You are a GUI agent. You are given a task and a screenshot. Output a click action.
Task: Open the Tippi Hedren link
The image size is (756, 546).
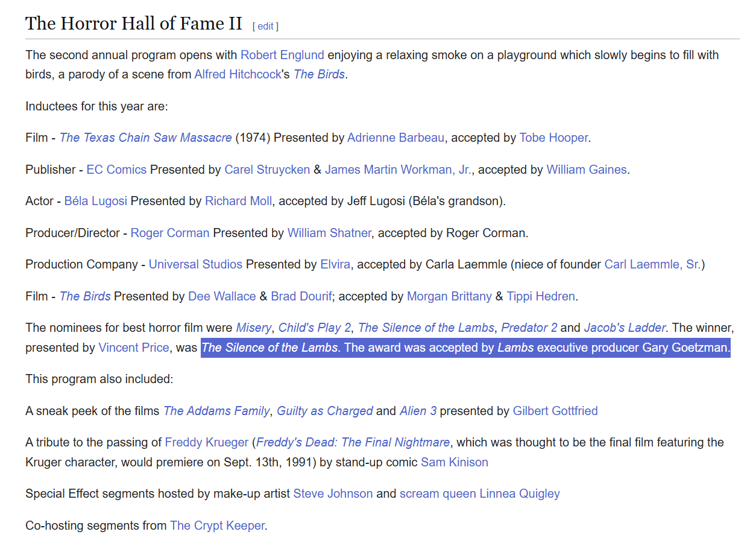[541, 296]
